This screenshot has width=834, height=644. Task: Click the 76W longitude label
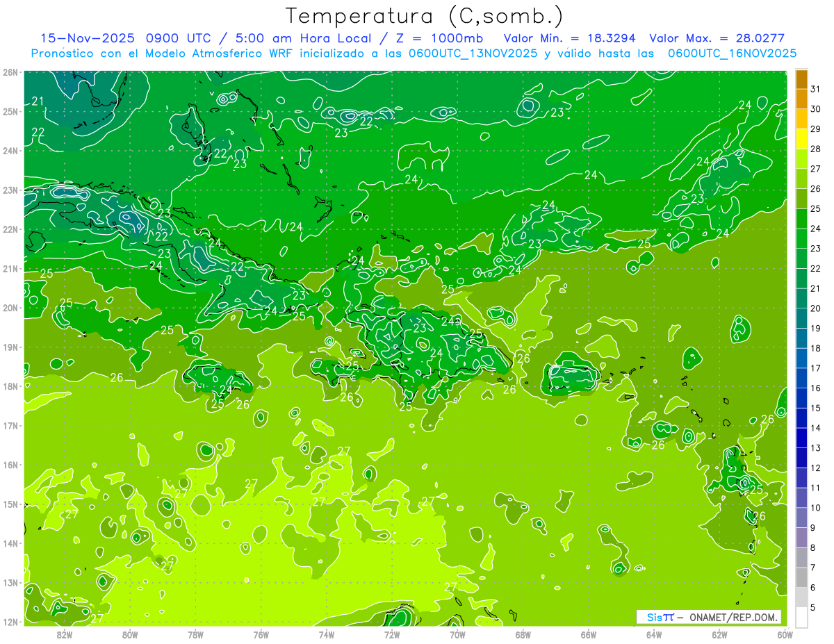pyautogui.click(x=261, y=634)
